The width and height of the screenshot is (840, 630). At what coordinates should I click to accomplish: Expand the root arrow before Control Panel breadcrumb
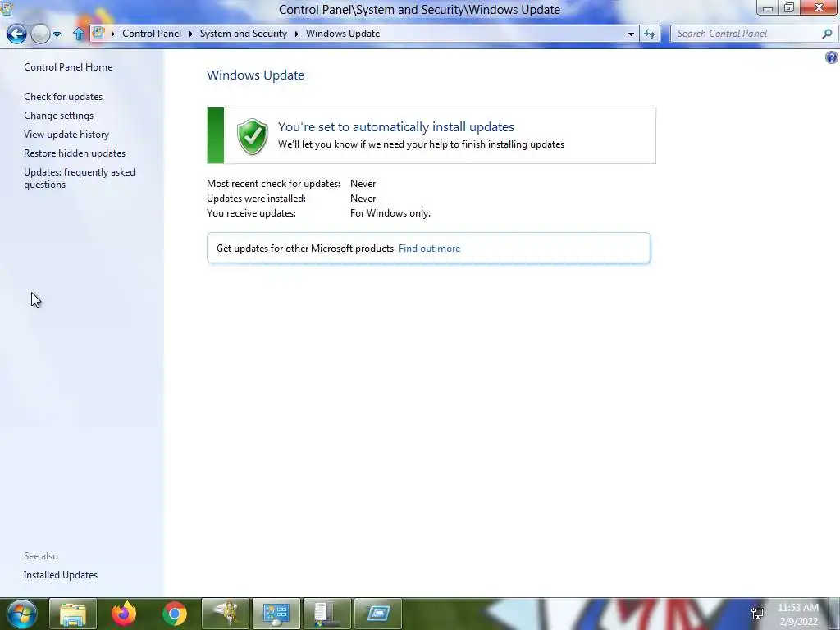(x=113, y=34)
